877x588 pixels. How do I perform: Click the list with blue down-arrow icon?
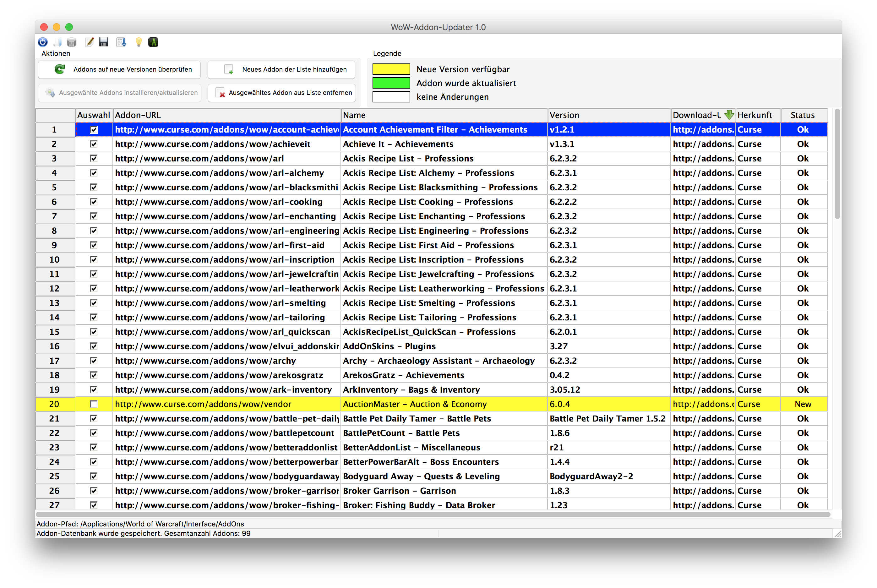click(x=122, y=42)
